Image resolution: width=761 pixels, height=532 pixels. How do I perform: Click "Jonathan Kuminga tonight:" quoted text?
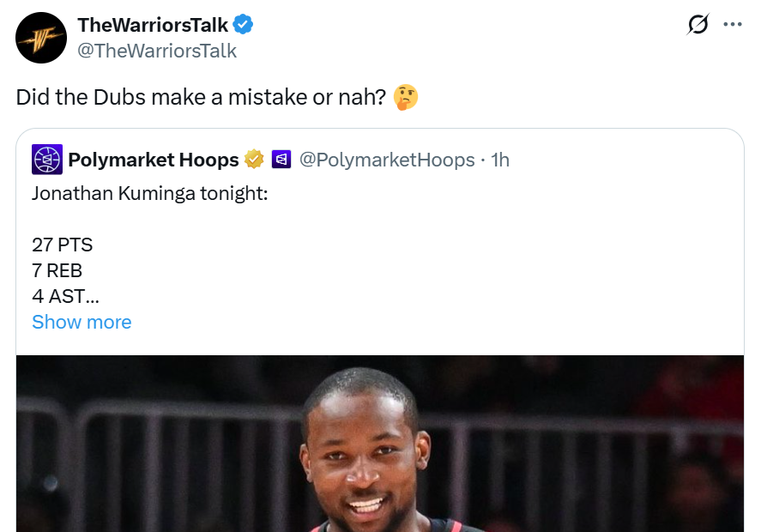click(150, 193)
